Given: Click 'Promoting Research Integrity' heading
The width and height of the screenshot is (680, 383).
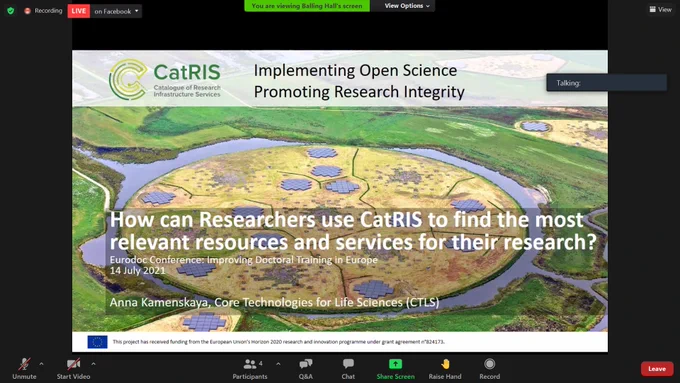Looking at the screenshot, I should [x=359, y=92].
